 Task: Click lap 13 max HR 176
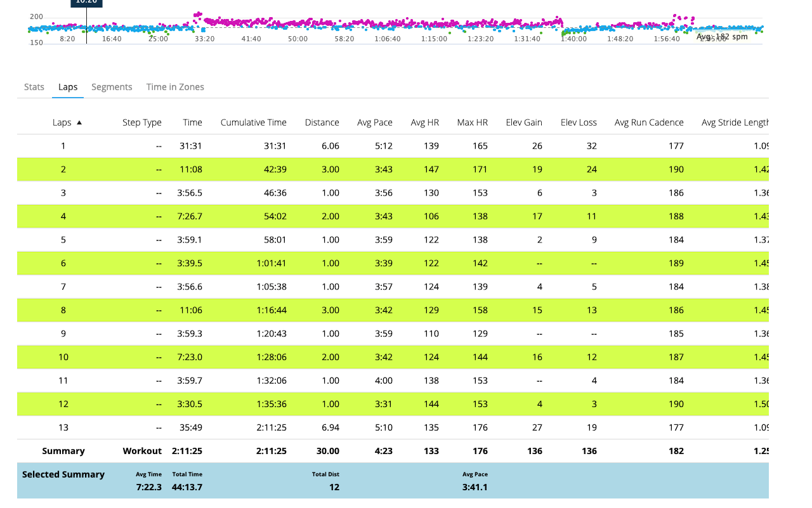[480, 428]
